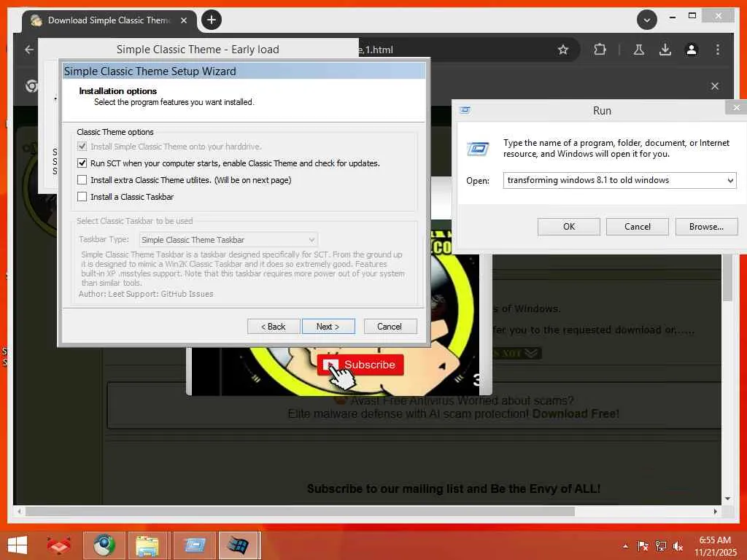The image size is (747, 560).
Task: Check Install a Classic Taskbar
Action: point(82,197)
